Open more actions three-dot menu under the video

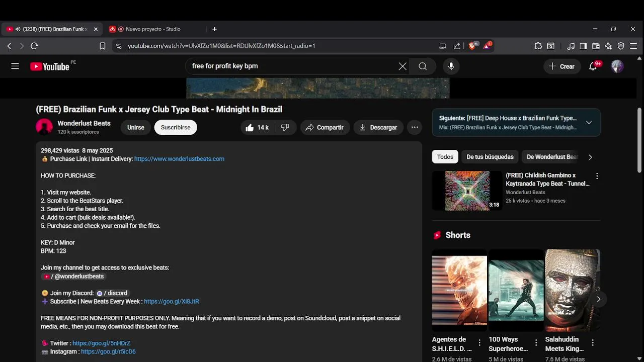pyautogui.click(x=415, y=127)
